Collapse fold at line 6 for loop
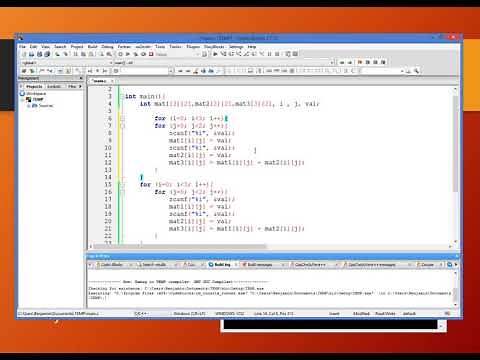Screen dimensions: 480x360 click(x=122, y=119)
